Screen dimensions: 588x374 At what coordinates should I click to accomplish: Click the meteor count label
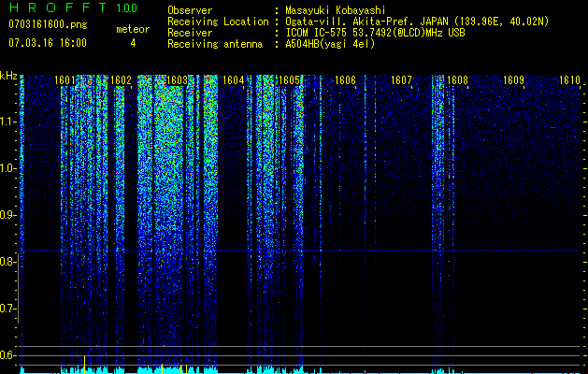point(133,29)
